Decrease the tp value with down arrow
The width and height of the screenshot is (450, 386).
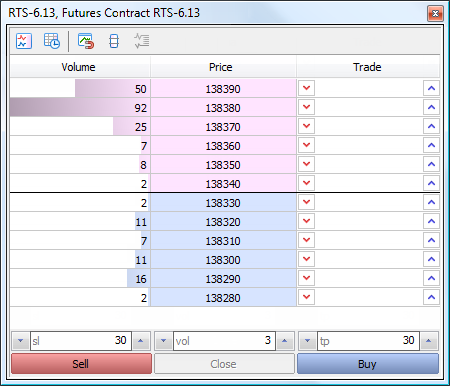click(307, 341)
